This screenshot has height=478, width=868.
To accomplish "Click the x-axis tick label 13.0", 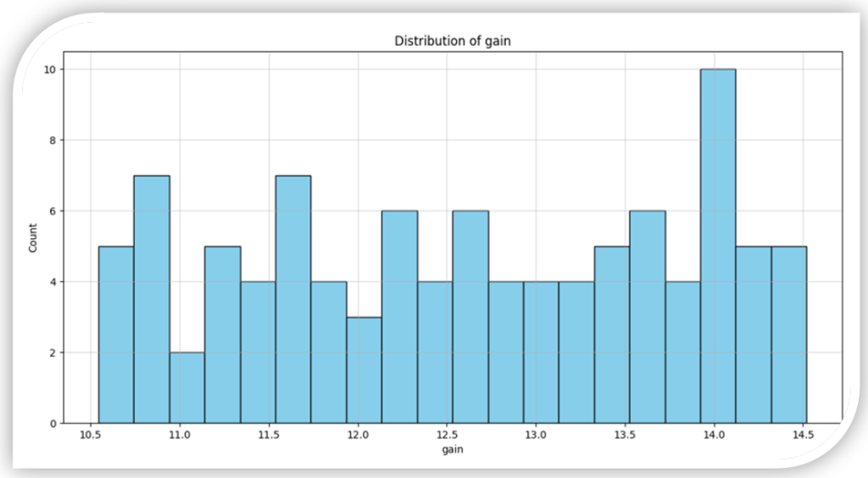I will click(536, 435).
